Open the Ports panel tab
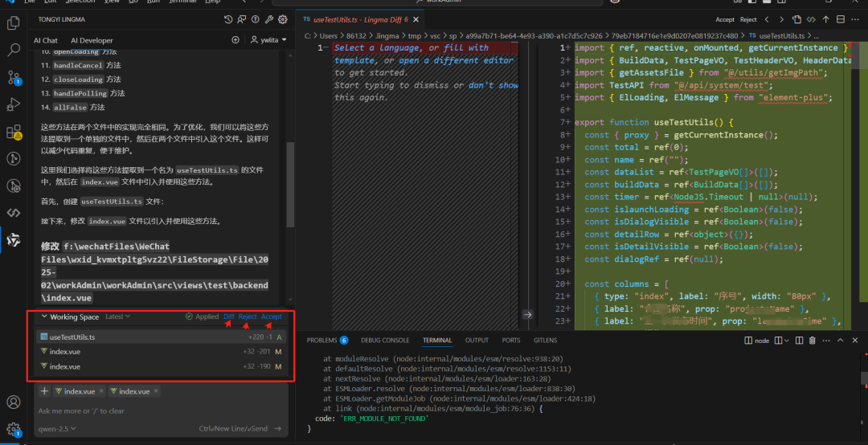The height and width of the screenshot is (445, 868). tap(511, 341)
